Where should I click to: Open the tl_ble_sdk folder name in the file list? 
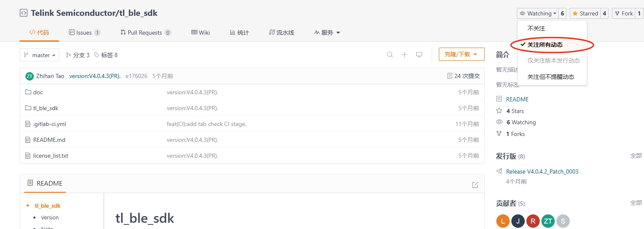tap(46, 108)
